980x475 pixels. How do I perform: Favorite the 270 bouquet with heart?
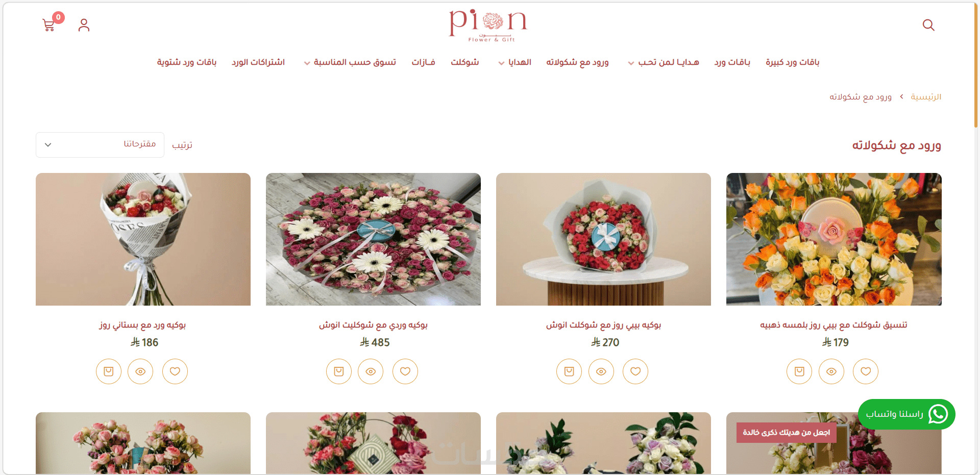click(x=635, y=371)
